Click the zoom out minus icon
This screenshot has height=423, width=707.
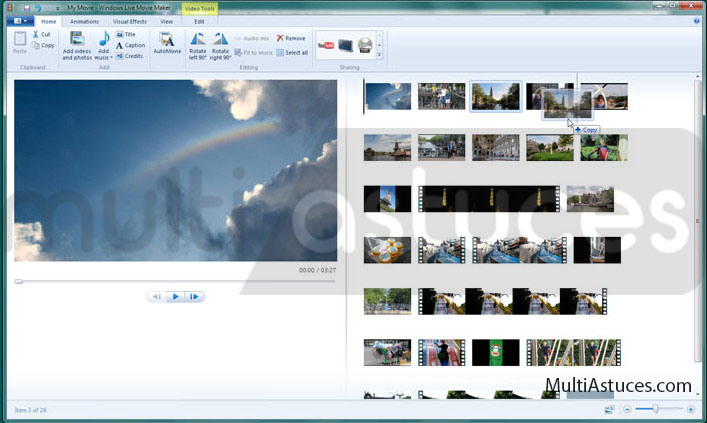tap(627, 409)
